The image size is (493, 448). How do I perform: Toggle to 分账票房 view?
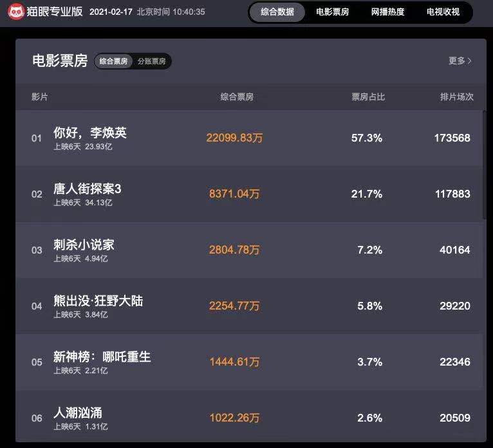point(151,61)
